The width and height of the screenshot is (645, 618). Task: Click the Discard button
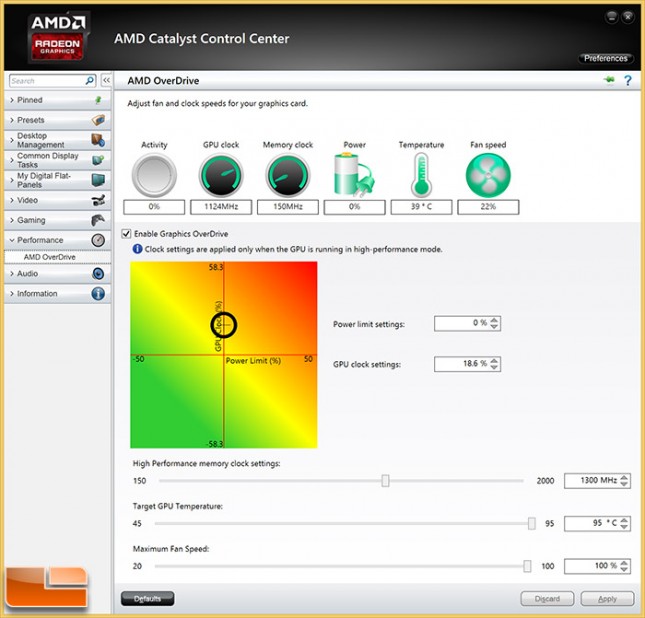547,599
